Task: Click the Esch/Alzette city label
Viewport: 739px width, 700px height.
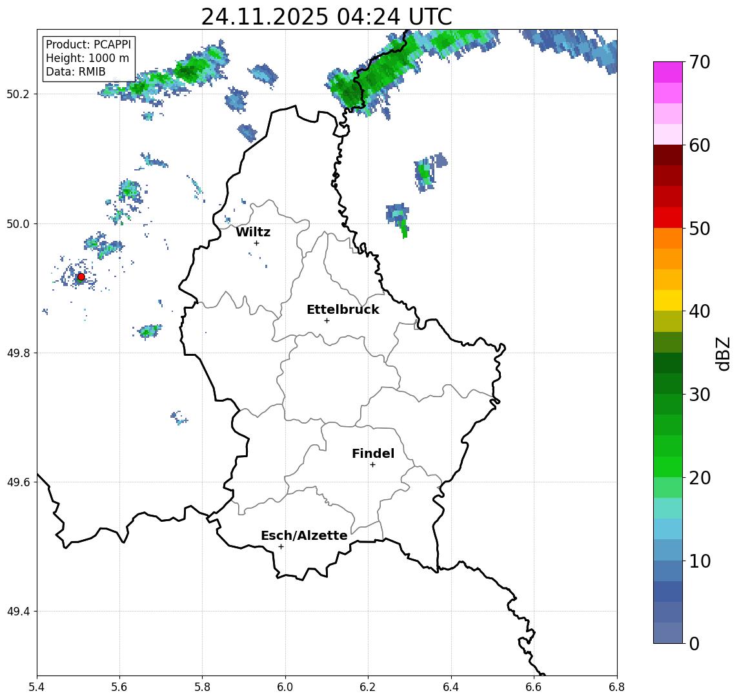Action: pyautogui.click(x=304, y=535)
